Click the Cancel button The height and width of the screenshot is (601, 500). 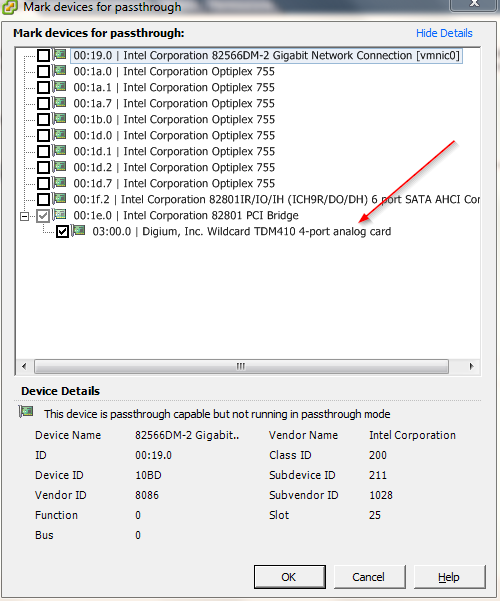(369, 577)
